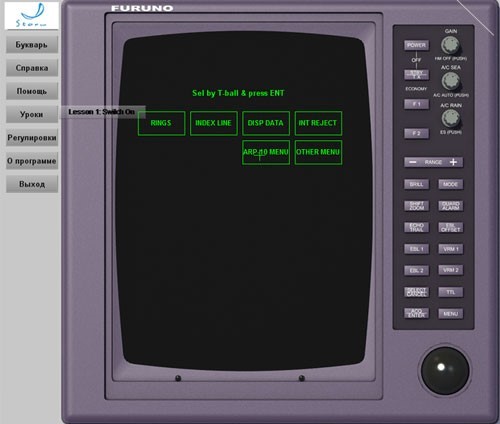Open the Букварь sidebar button
500x424 pixels.
point(32,45)
